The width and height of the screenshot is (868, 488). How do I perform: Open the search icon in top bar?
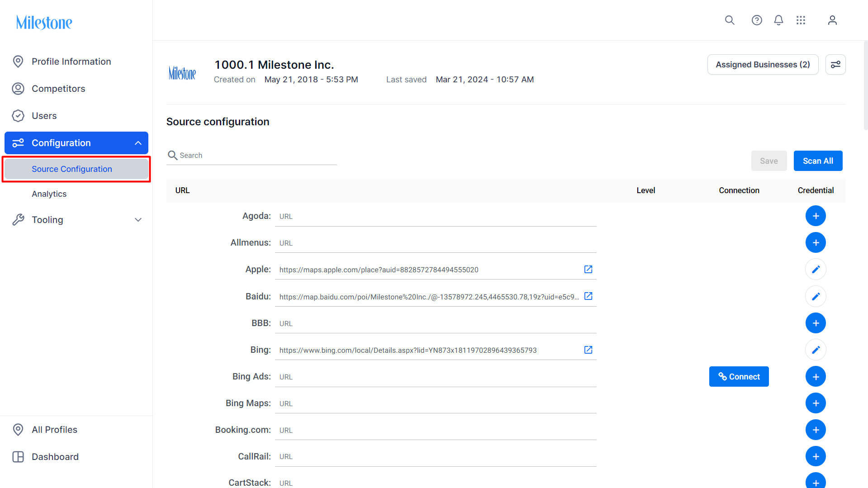(730, 20)
